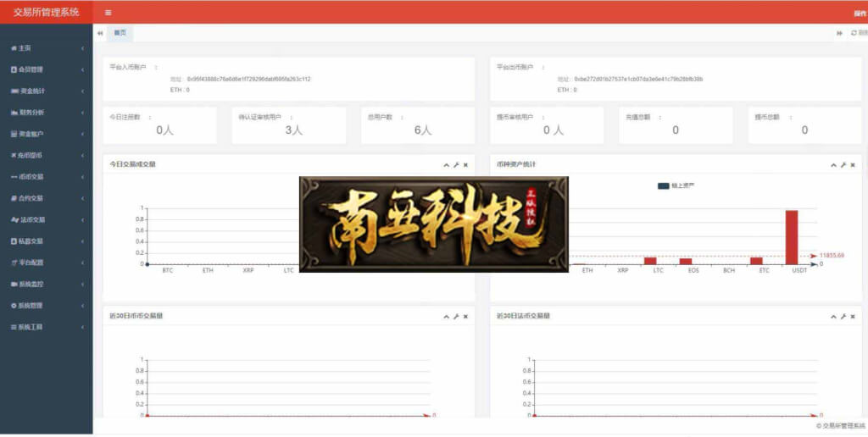The height and width of the screenshot is (437, 868).
Task: Collapse the 今日交易成交量 panel
Action: click(446, 165)
